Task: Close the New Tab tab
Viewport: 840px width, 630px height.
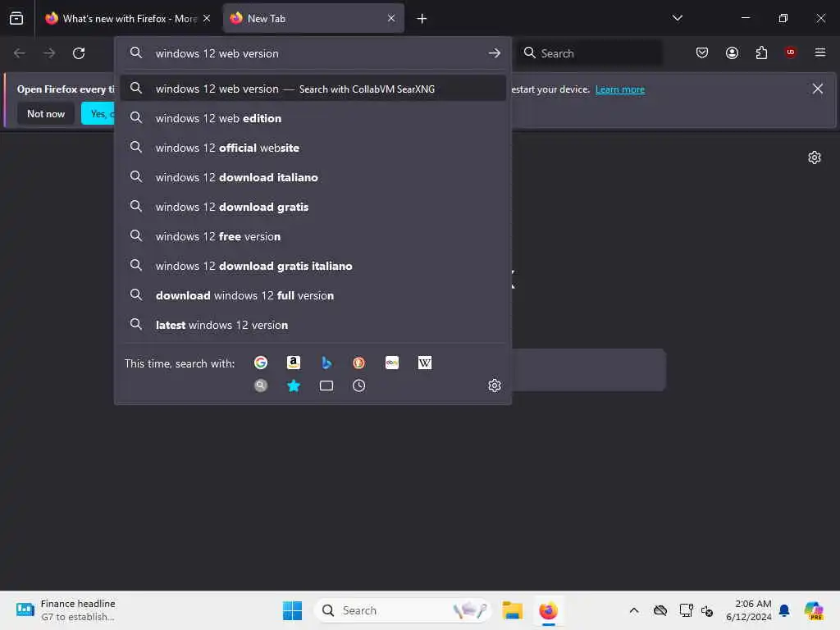Action: click(391, 18)
